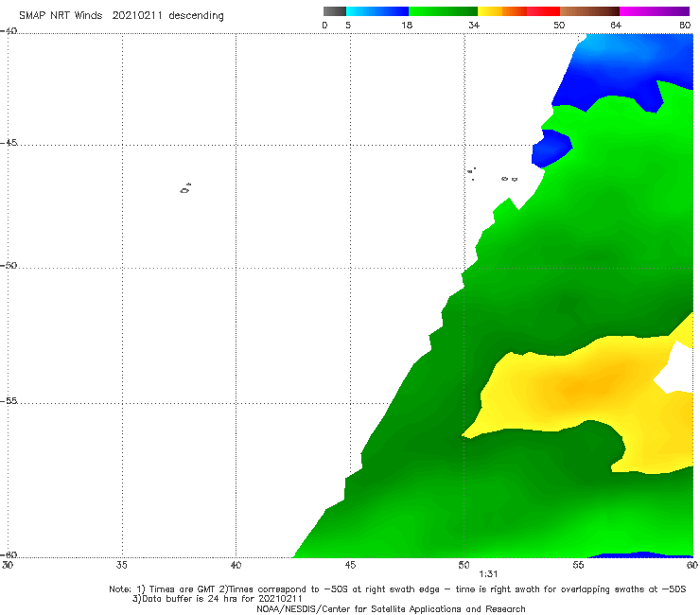The height and width of the screenshot is (615, 700).
Task: Click the note line beginning 'Note: 1) Times are GMT'
Action: pos(397,589)
